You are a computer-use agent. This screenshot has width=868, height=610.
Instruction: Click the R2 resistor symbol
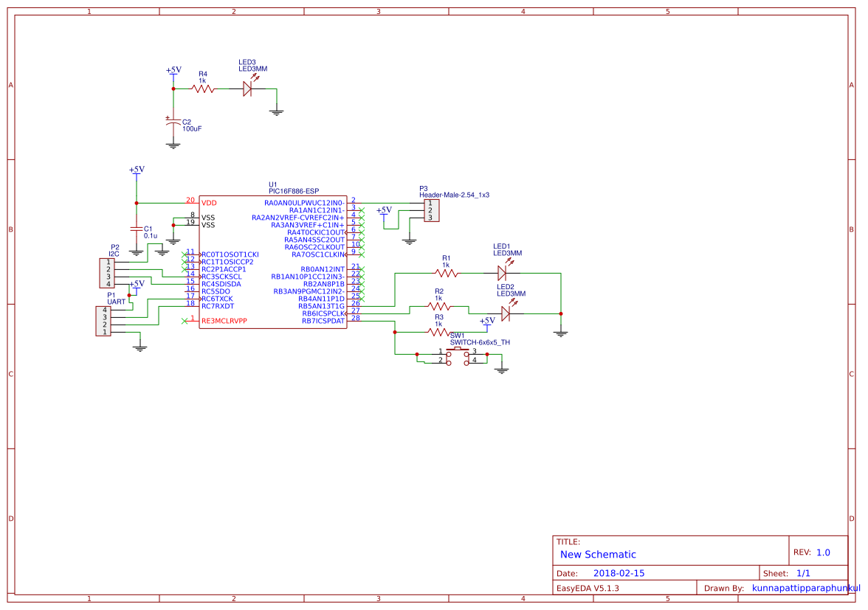439,306
